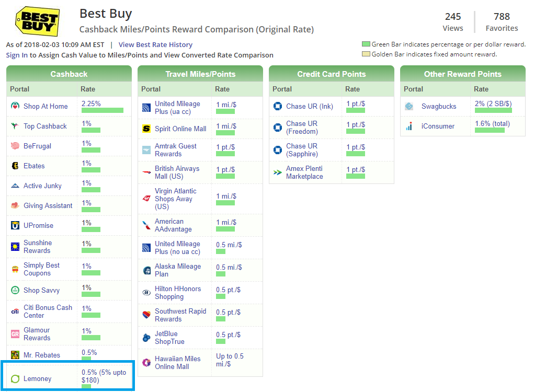Viewport: 534px width, 392px height.
Task: Click the Top Cashback hummingbird icon
Action: point(15,126)
